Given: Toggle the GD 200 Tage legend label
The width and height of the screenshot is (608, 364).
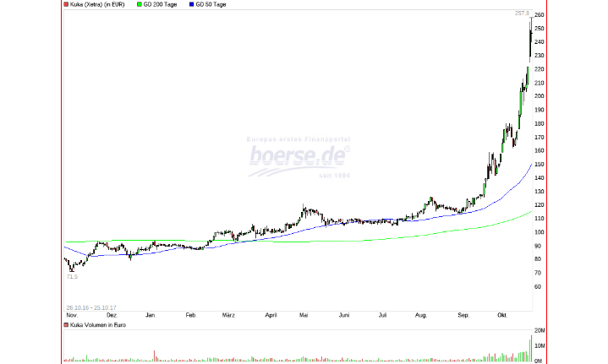Looking at the screenshot, I should point(162,4).
